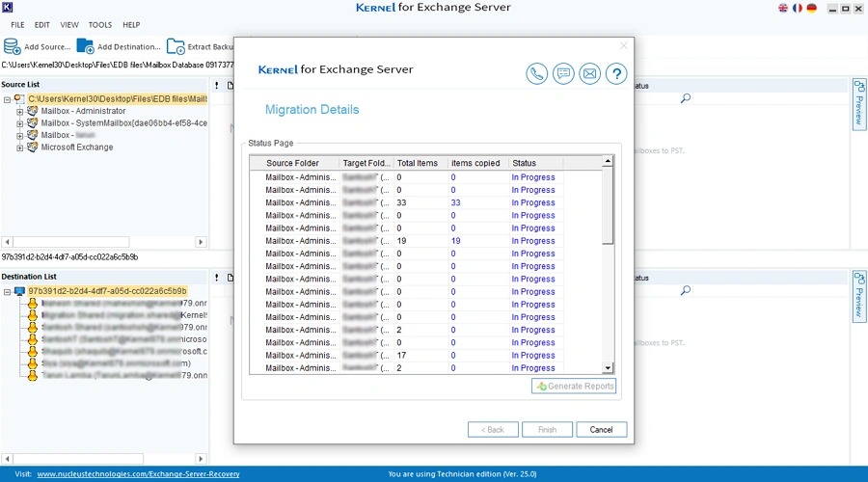Open the FILE menu

(x=17, y=25)
